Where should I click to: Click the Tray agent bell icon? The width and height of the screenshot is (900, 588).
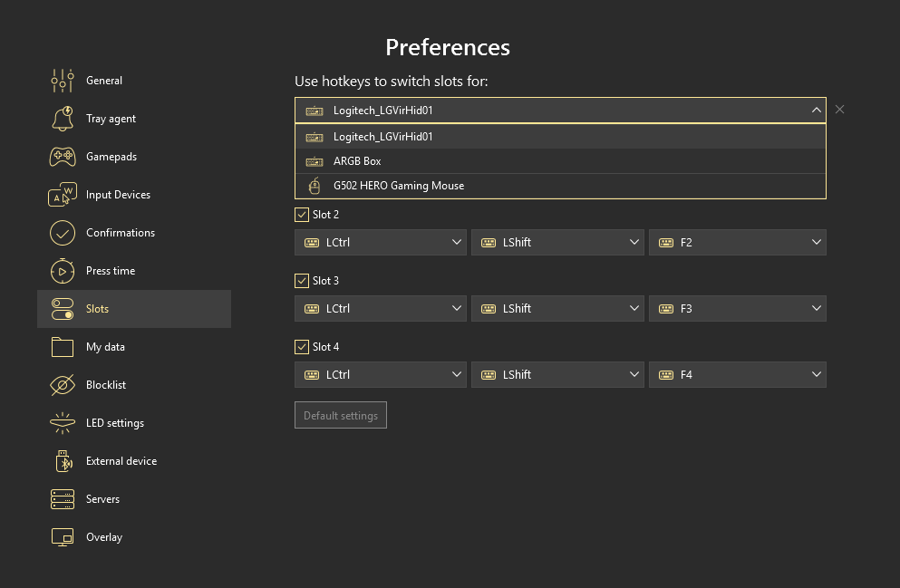(62, 119)
